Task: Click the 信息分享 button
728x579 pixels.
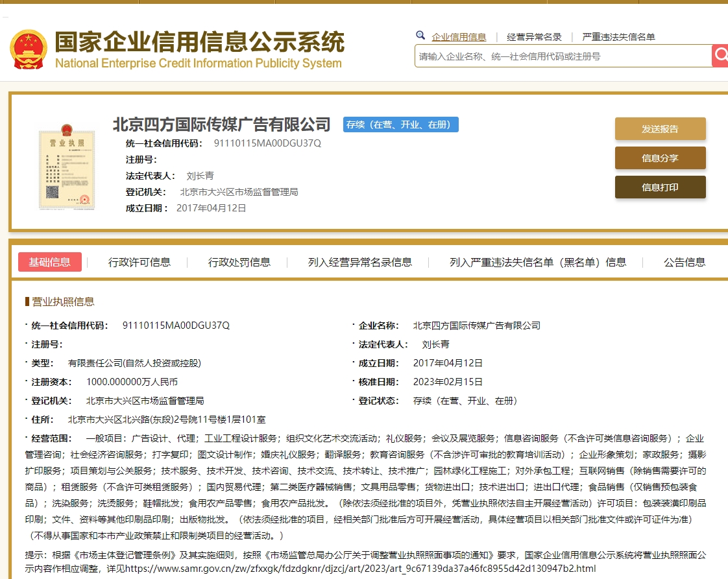Action: [x=661, y=158]
